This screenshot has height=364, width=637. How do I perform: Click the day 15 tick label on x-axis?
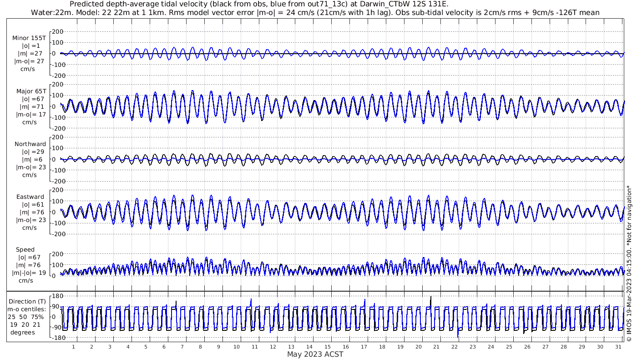point(327,347)
